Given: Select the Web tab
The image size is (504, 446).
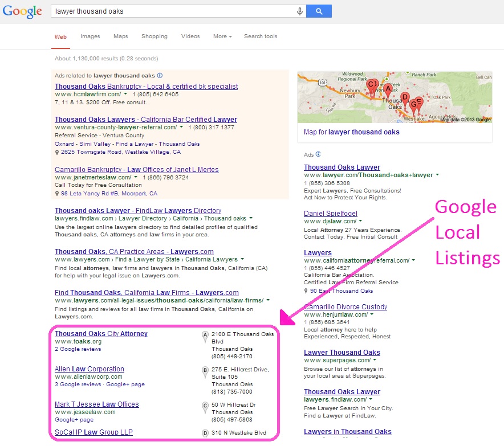Looking at the screenshot, I should [x=60, y=36].
